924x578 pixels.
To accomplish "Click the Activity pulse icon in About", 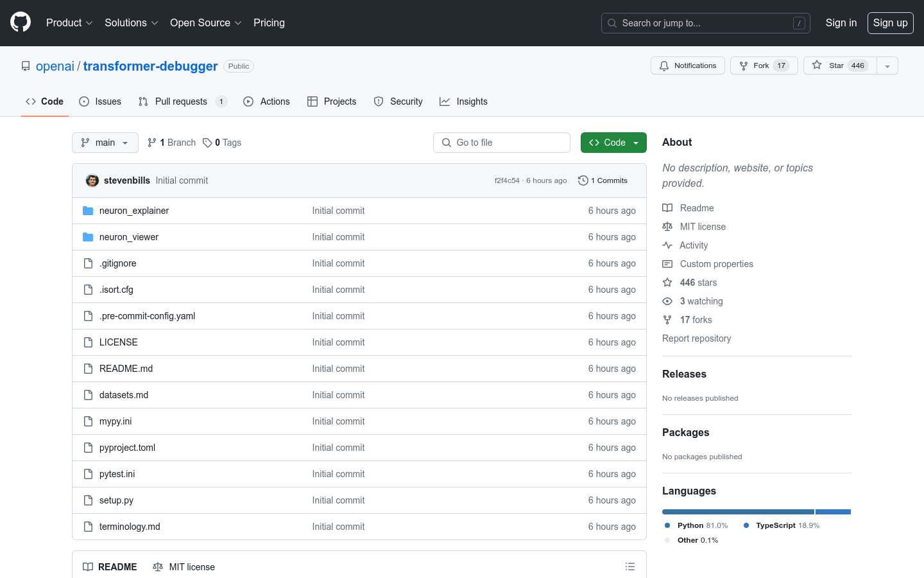I will (x=667, y=245).
